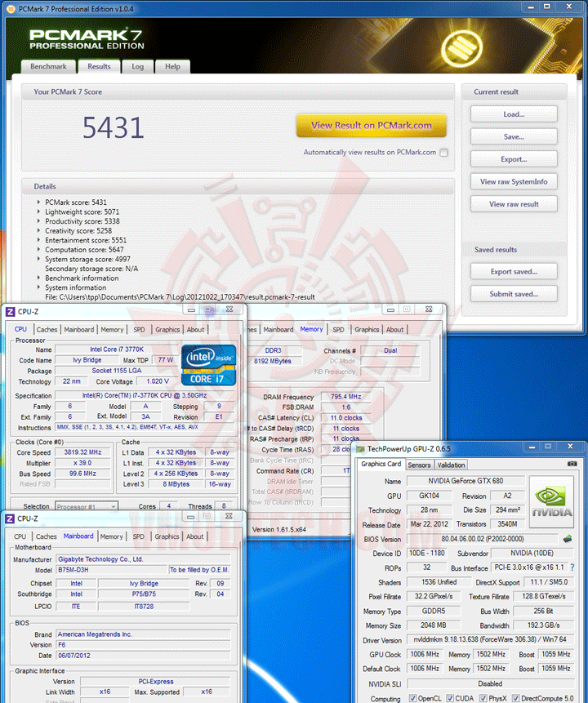This screenshot has height=703, width=588.
Task: Minimize the CPU-Z window showing the CPU tab
Action: [x=192, y=309]
